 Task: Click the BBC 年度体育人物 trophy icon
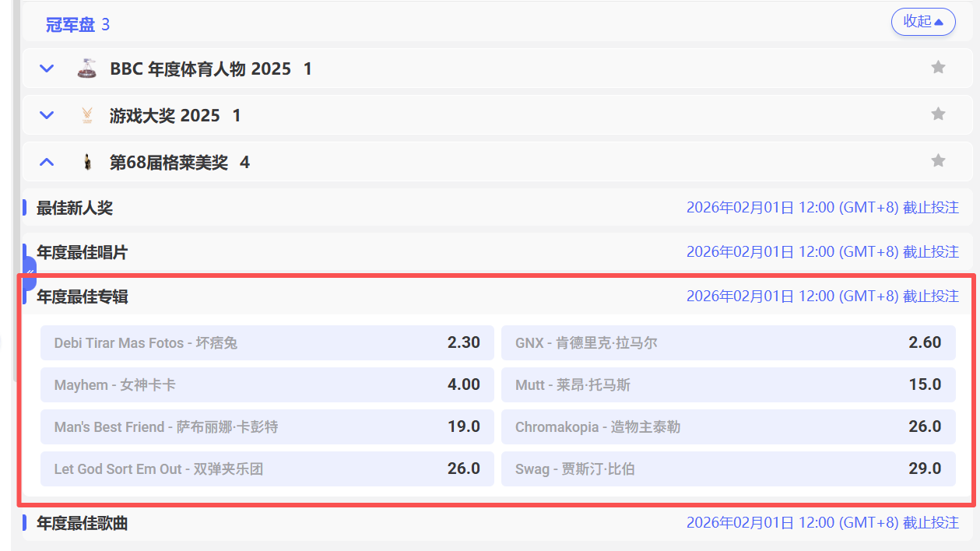(x=86, y=68)
